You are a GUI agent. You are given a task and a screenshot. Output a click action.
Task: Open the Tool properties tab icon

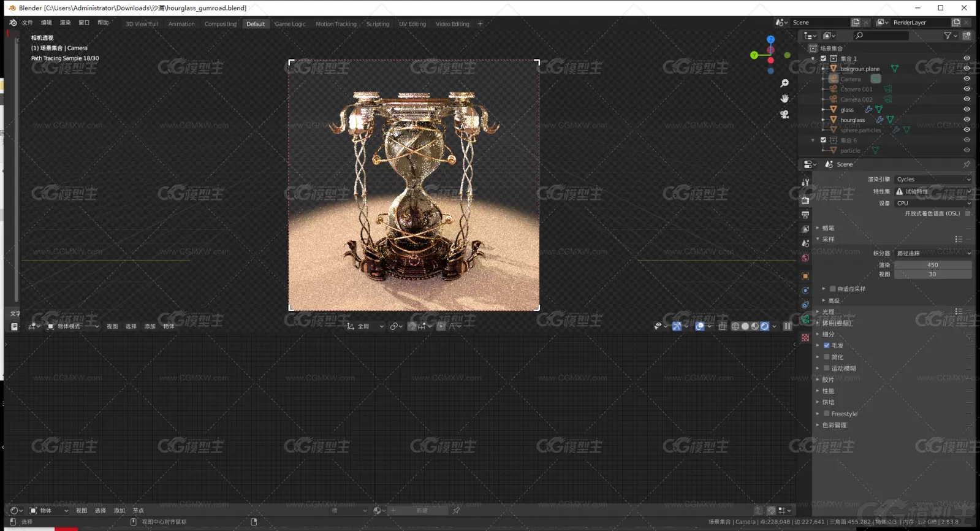pyautogui.click(x=805, y=181)
